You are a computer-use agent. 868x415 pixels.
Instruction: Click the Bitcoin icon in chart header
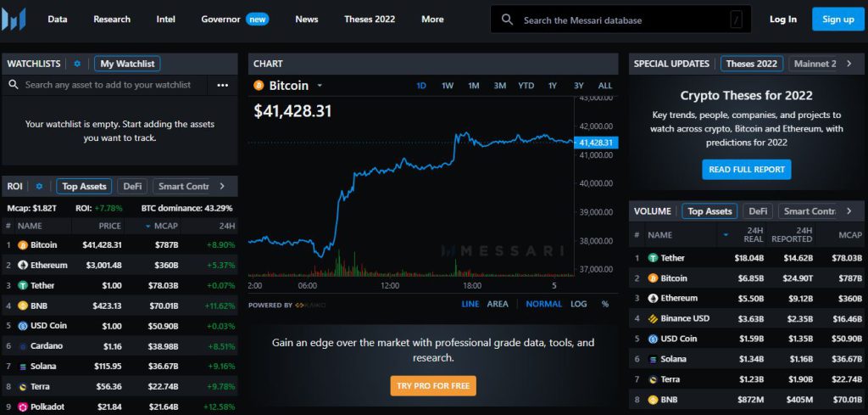pos(259,86)
